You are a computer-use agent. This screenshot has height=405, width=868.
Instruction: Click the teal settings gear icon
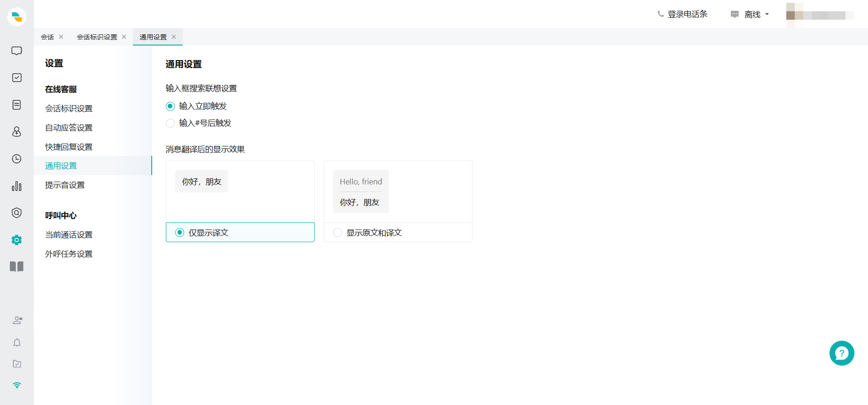pos(16,240)
